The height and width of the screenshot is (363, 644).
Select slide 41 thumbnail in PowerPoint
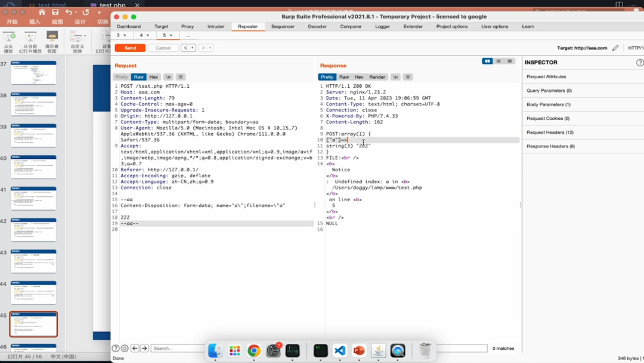pos(33,198)
